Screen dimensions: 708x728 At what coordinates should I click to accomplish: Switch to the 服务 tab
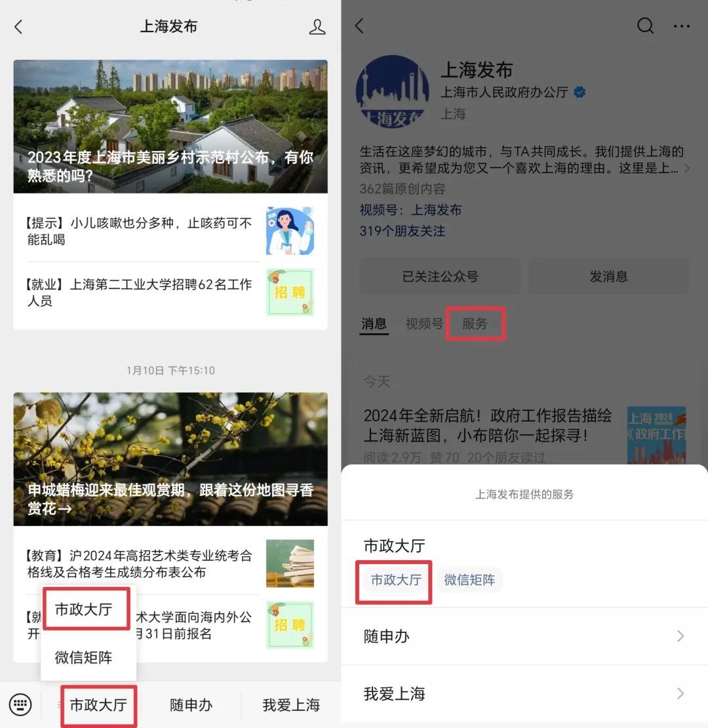pyautogui.click(x=475, y=323)
